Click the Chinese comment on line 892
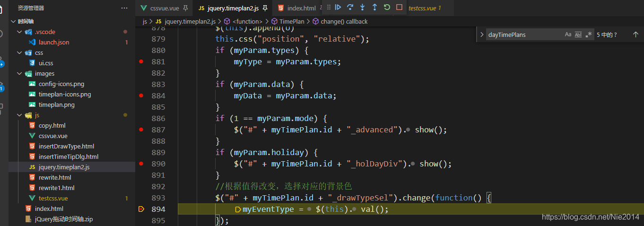Image resolution: width=644 pixels, height=226 pixels. tap(284, 186)
